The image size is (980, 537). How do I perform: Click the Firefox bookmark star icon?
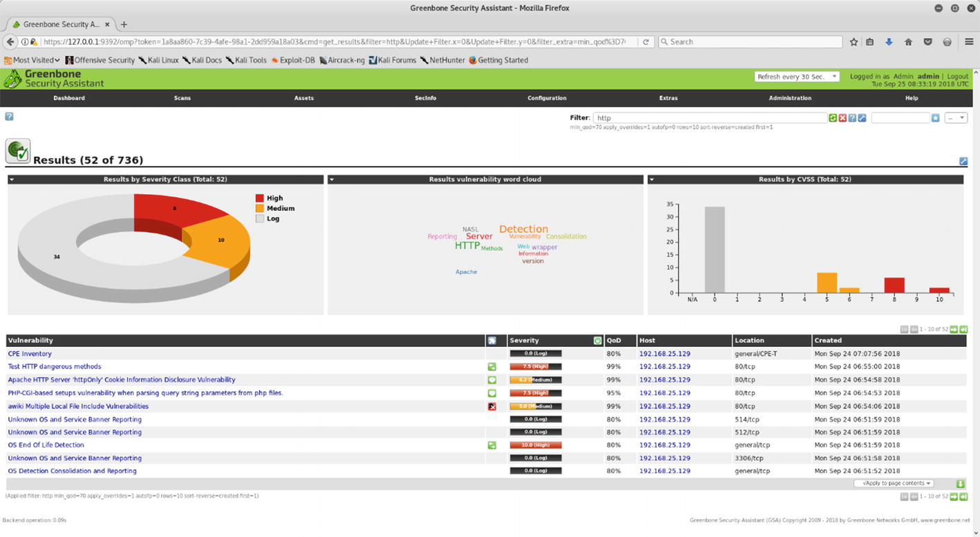854,42
